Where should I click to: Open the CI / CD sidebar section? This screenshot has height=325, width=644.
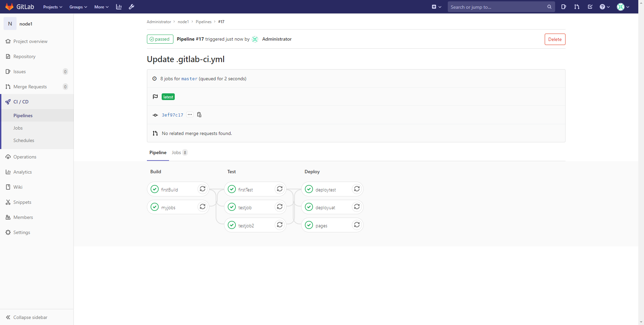coord(37,102)
